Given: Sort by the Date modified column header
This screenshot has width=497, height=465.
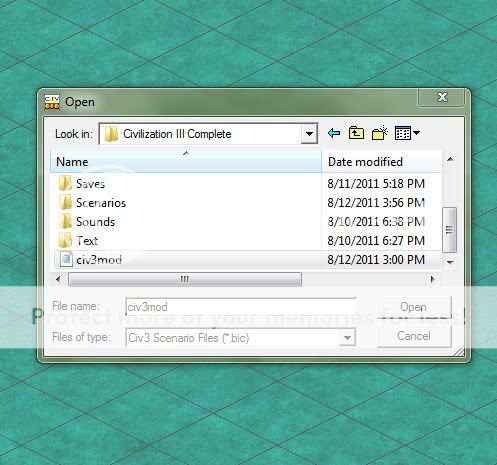Looking at the screenshot, I should tap(382, 162).
